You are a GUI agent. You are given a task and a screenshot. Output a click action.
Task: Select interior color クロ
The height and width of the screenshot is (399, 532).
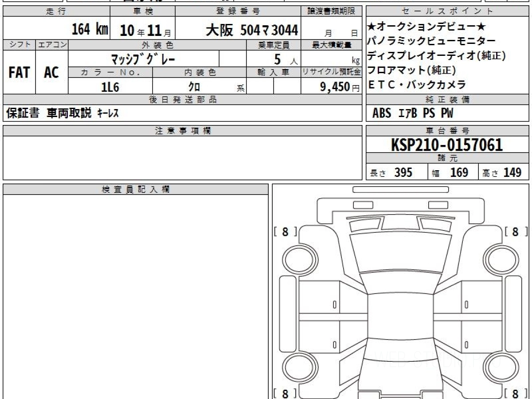194,87
